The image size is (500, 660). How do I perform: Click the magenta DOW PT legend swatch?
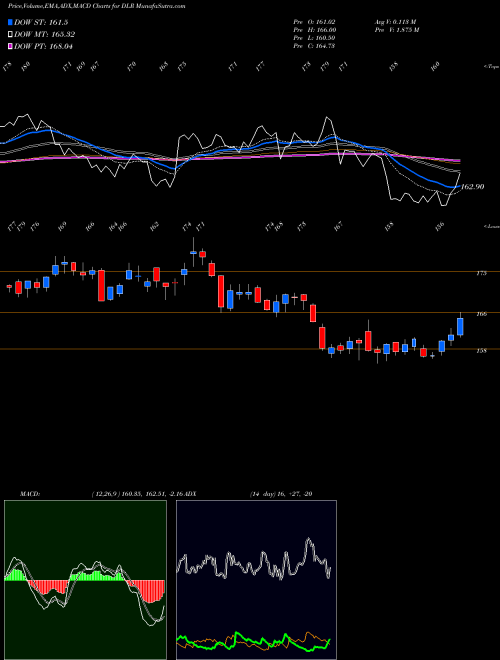[x=10, y=46]
